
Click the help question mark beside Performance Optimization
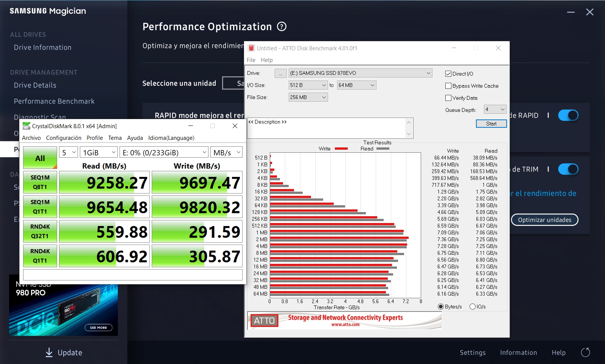point(282,26)
